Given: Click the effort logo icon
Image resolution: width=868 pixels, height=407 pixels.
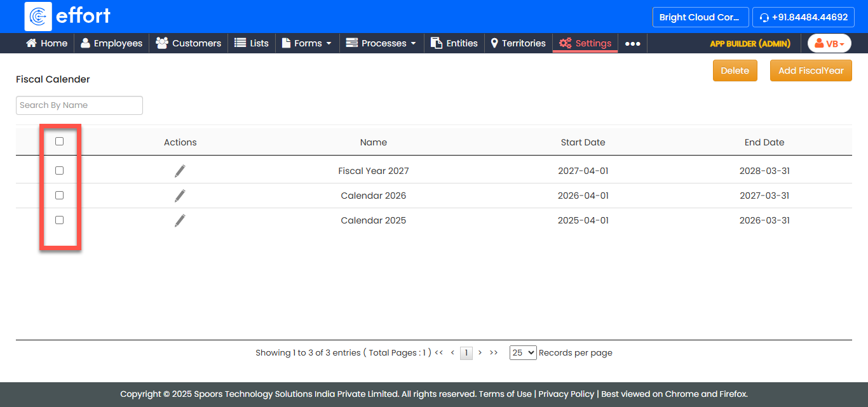Looking at the screenshot, I should pos(38,17).
